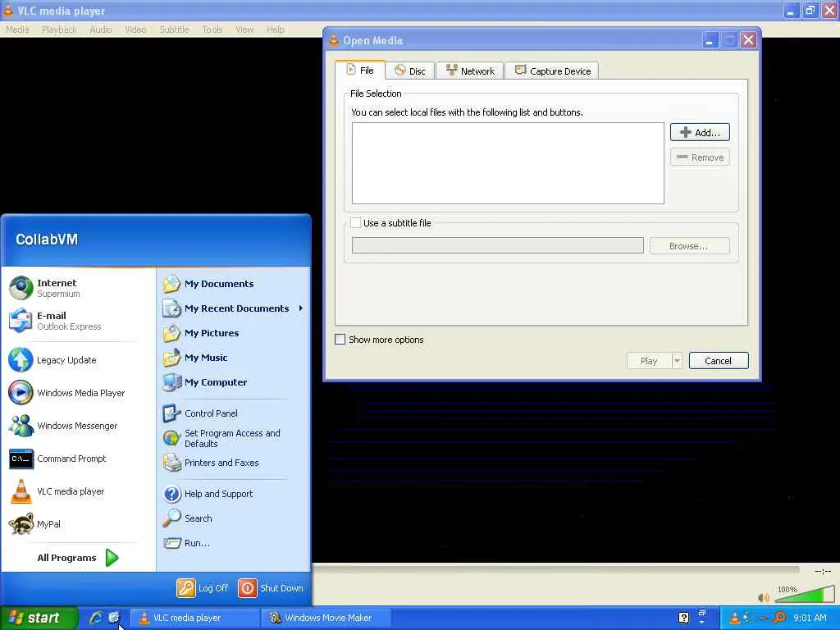Click the second quick launch icon
840x630 pixels.
(x=113, y=618)
